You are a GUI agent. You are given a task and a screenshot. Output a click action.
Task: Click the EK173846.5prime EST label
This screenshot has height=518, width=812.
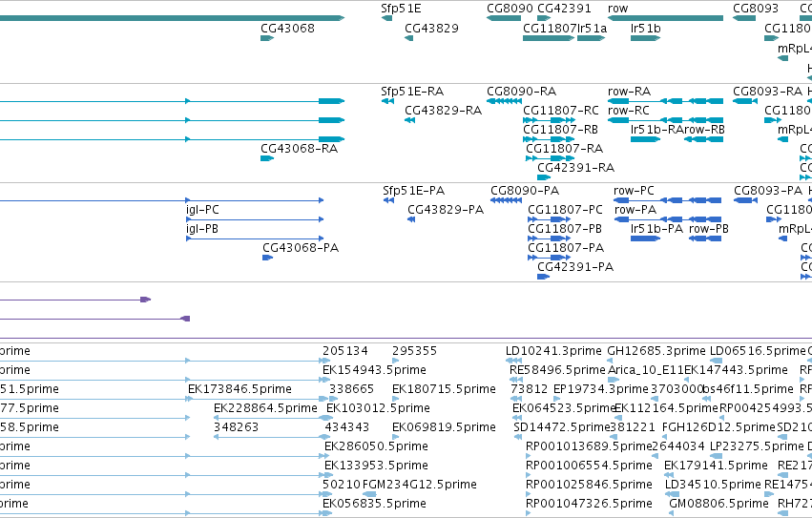(239, 390)
